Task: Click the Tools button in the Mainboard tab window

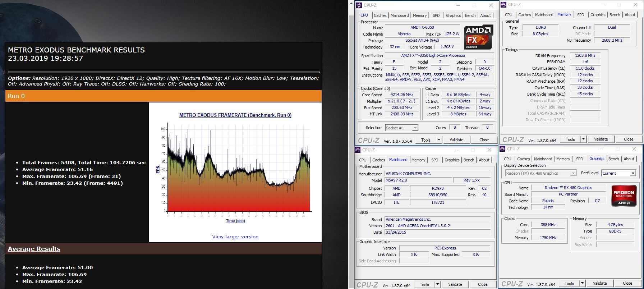Action: [424, 284]
